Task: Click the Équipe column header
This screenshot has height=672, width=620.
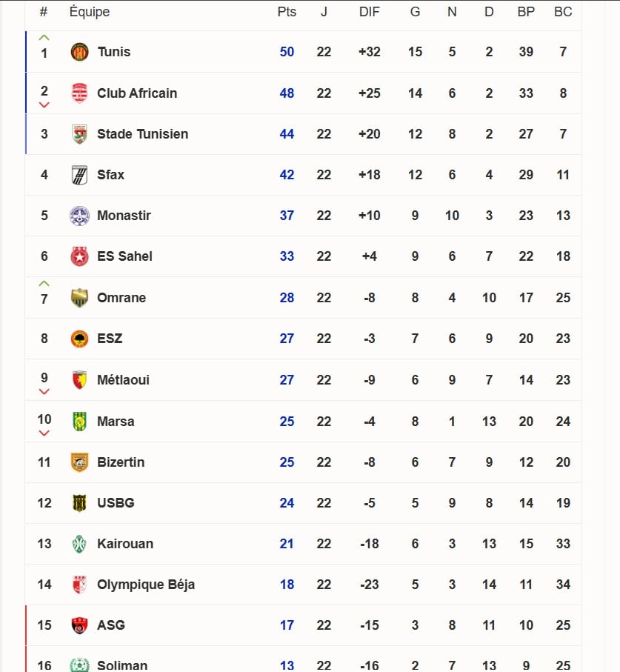Action: coord(90,12)
